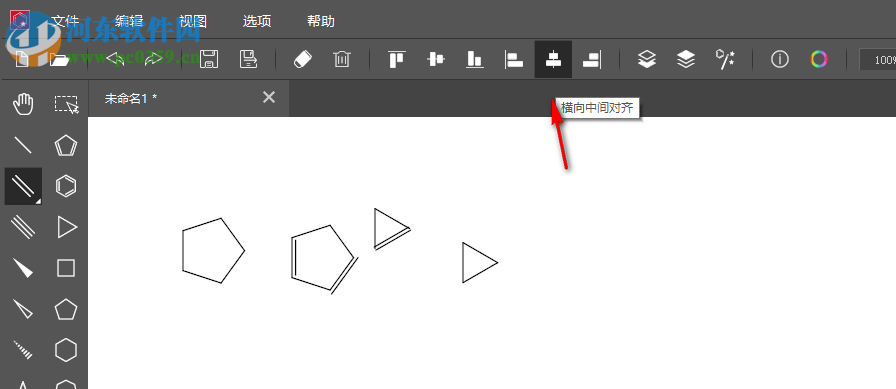Open the info circle icon
This screenshot has height=389, width=896.
(x=780, y=59)
